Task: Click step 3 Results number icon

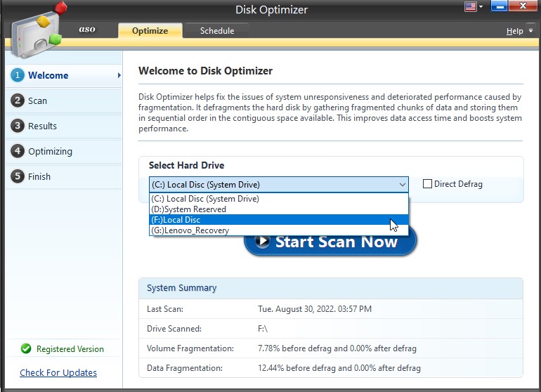Action: pyautogui.click(x=18, y=126)
